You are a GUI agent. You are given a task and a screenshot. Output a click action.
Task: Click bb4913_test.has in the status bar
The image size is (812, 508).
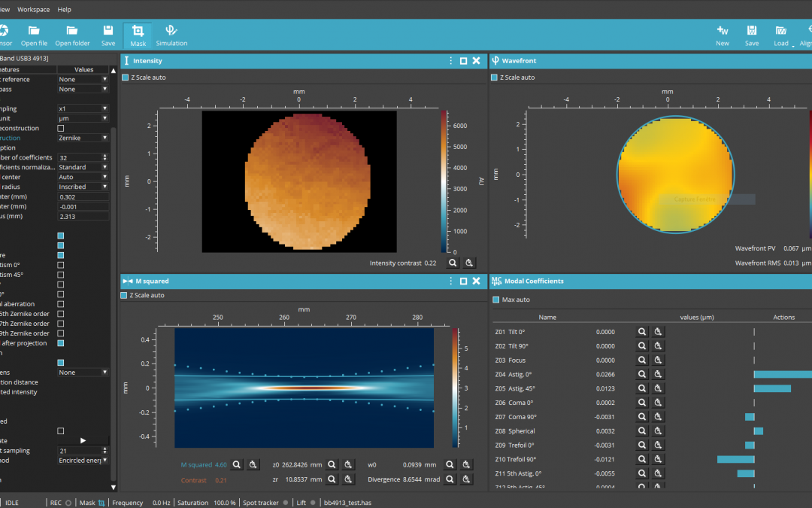point(350,502)
